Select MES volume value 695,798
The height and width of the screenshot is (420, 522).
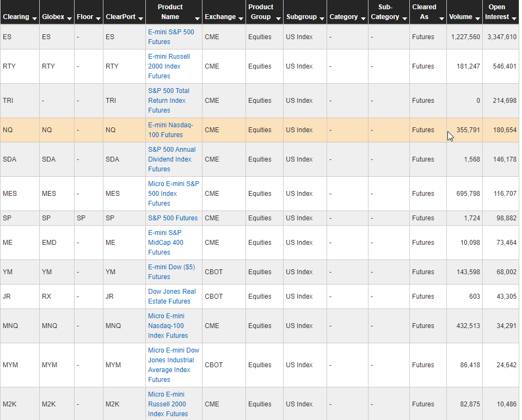coord(468,193)
